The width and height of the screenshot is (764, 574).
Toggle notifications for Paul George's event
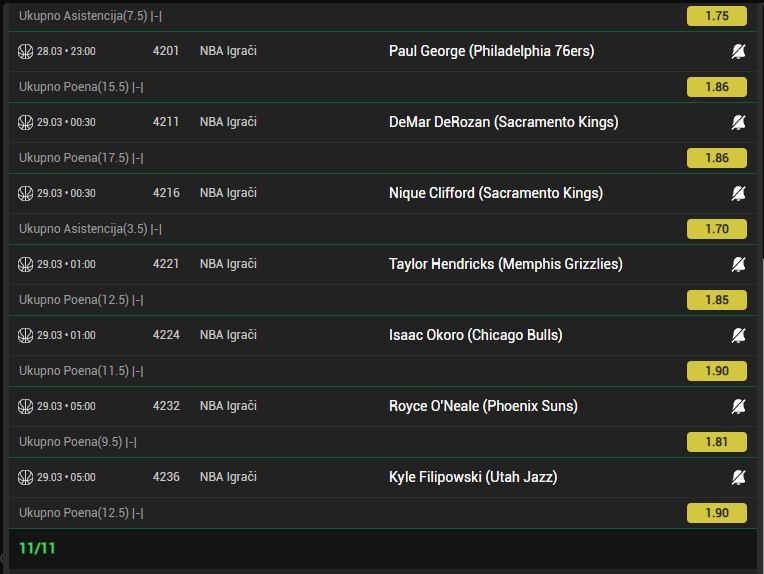point(738,51)
